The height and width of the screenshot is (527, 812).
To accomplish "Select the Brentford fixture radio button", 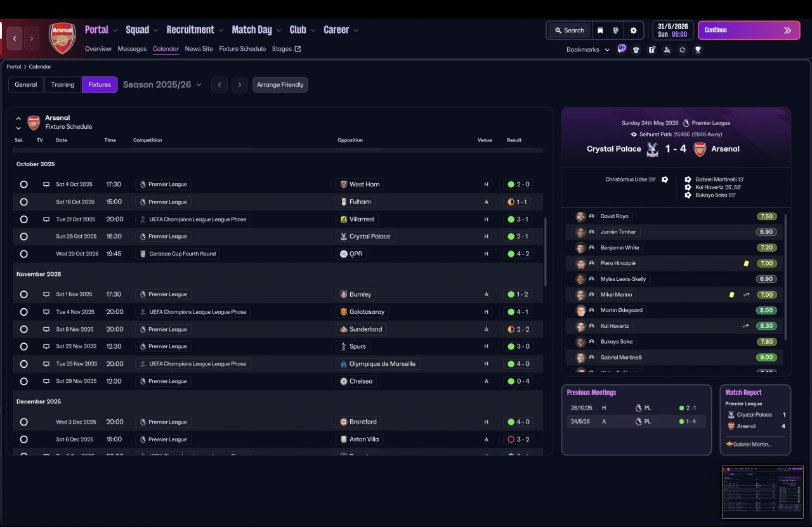I will (23, 422).
